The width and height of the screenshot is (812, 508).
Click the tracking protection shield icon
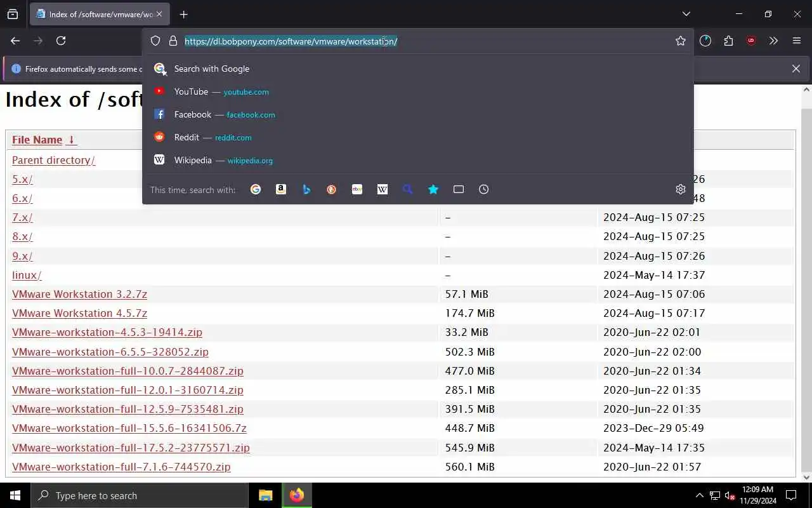tap(155, 41)
